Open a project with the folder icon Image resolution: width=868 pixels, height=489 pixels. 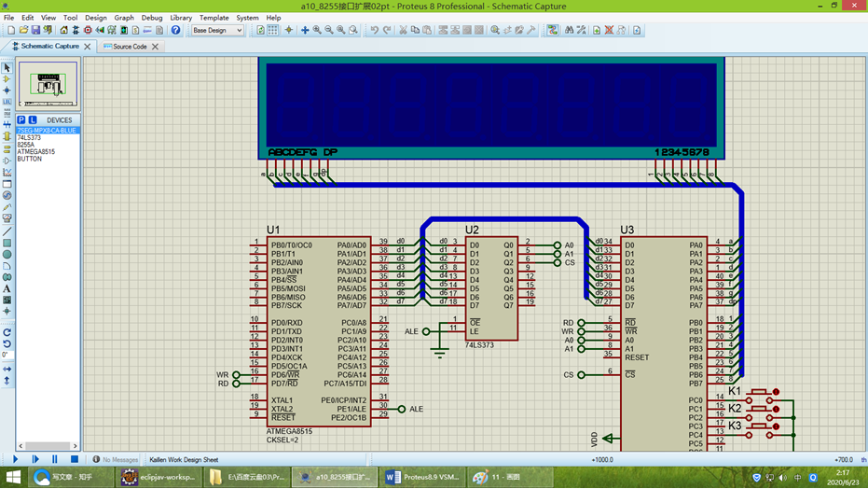[x=23, y=31]
